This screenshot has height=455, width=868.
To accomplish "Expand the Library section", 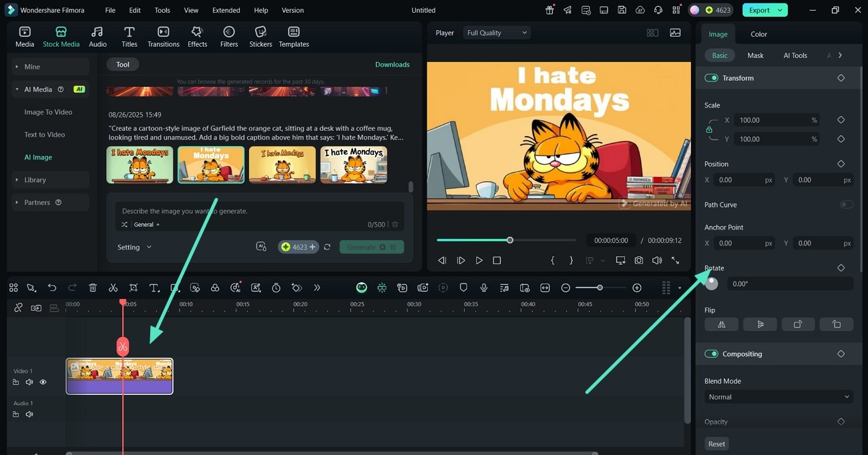I will coord(51,180).
